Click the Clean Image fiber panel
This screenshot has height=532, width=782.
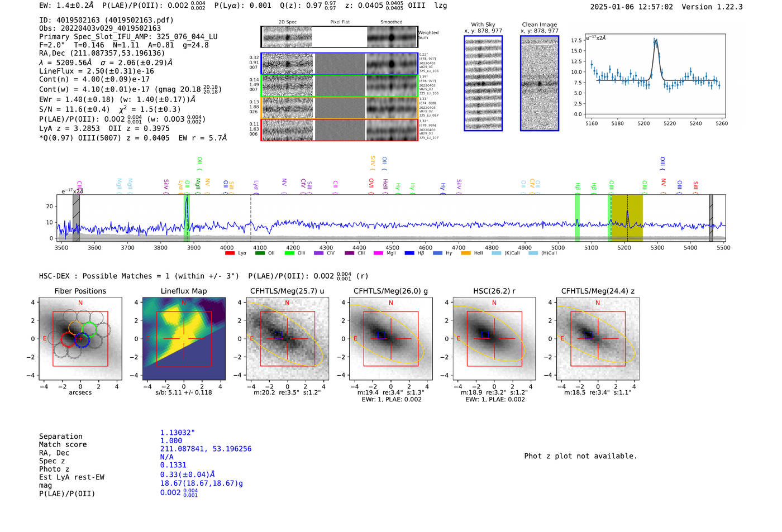pyautogui.click(x=540, y=83)
